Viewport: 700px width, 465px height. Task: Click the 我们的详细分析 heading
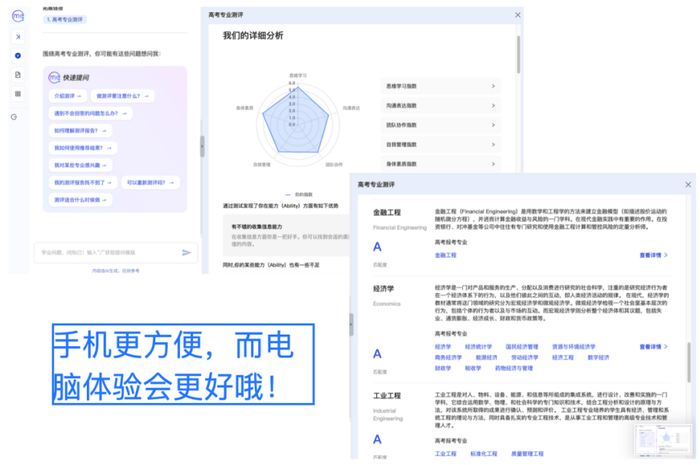[253, 36]
